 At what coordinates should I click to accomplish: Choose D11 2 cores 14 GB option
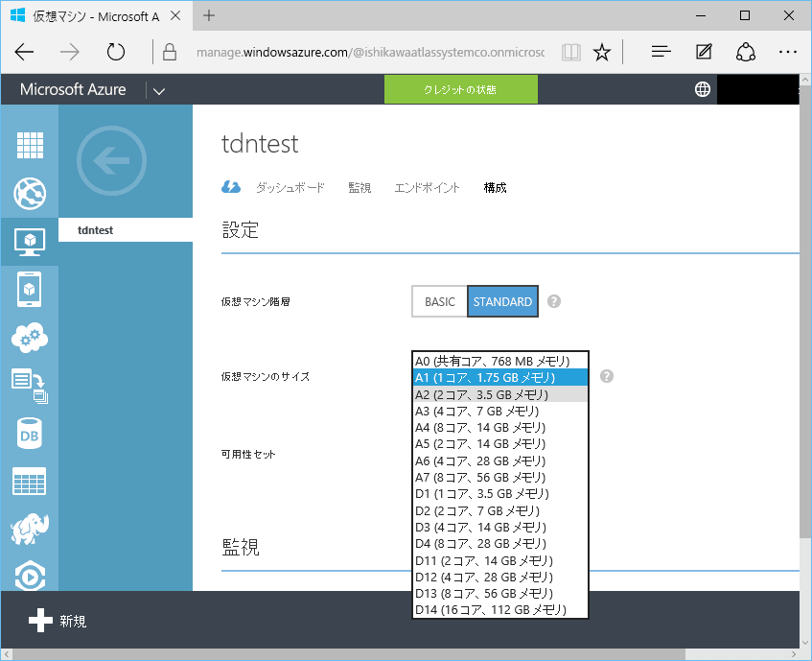(500, 560)
